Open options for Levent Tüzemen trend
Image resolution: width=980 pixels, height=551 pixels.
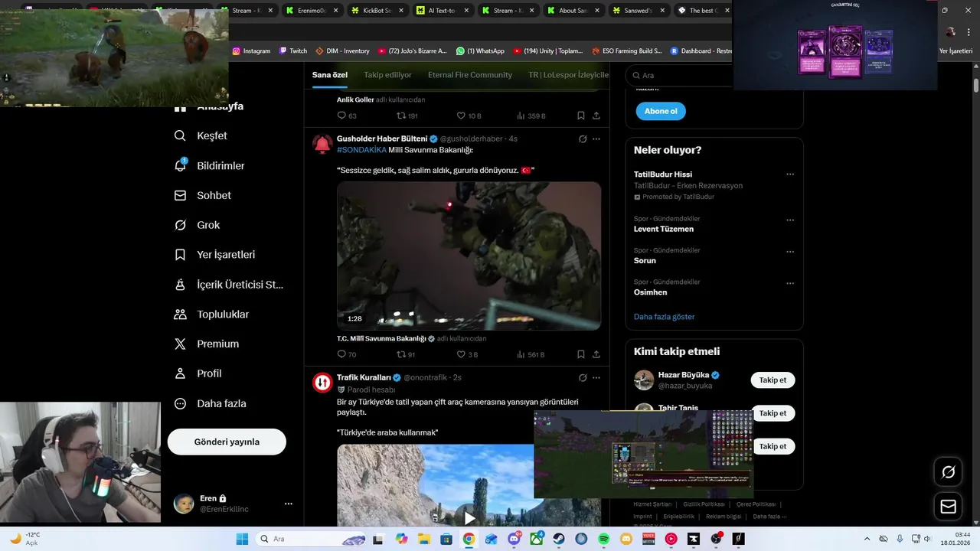pos(790,220)
